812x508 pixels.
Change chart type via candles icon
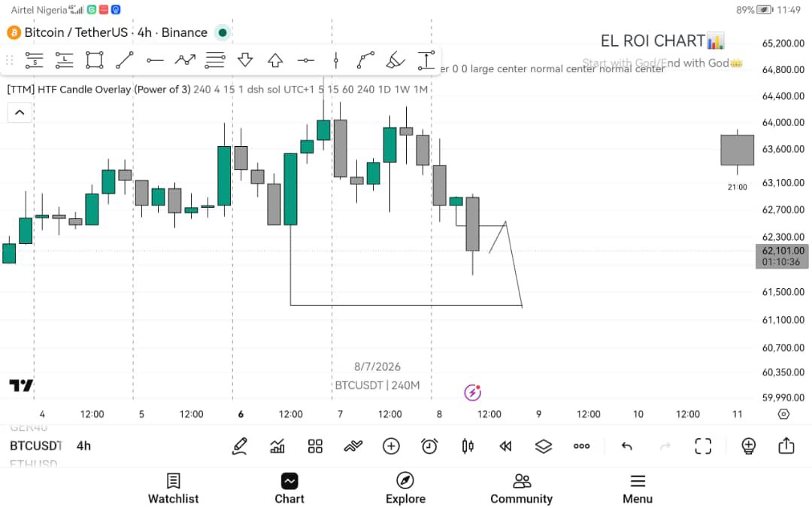(x=468, y=446)
